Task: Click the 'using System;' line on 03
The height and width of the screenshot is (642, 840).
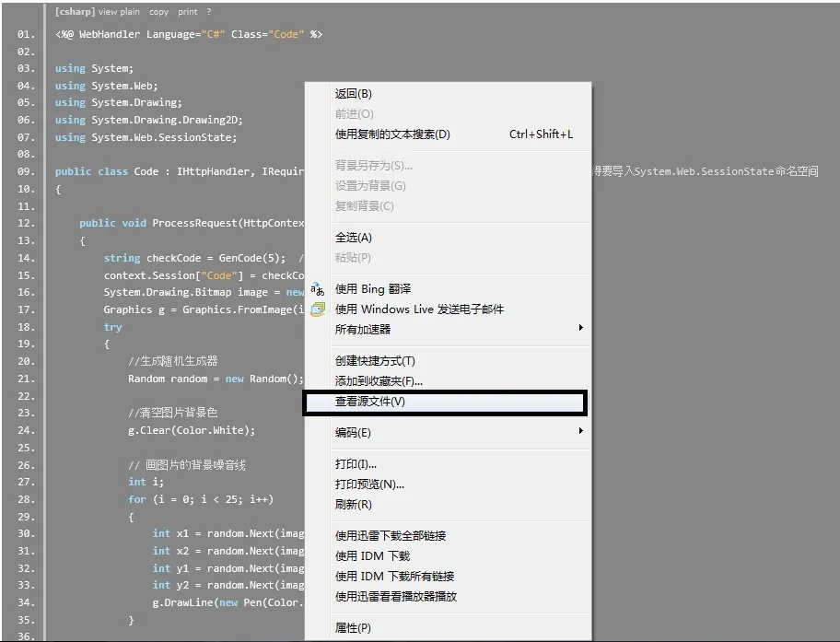Action: tap(94, 68)
